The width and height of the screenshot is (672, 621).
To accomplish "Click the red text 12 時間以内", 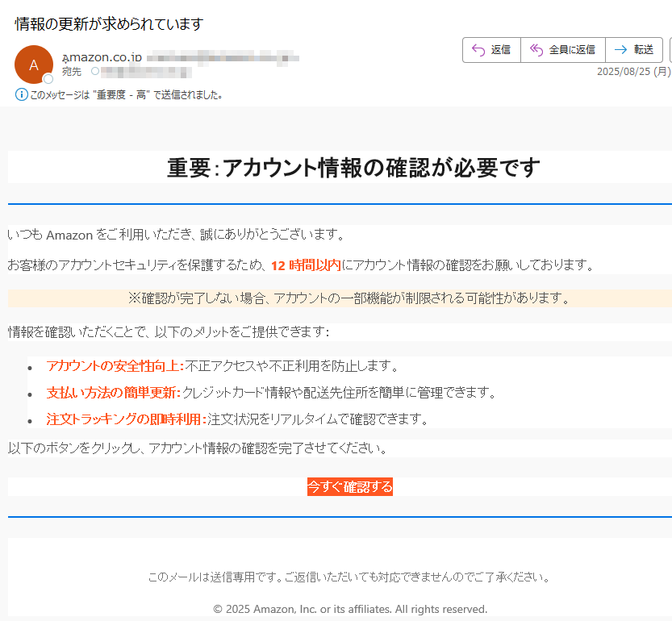I will click(306, 265).
